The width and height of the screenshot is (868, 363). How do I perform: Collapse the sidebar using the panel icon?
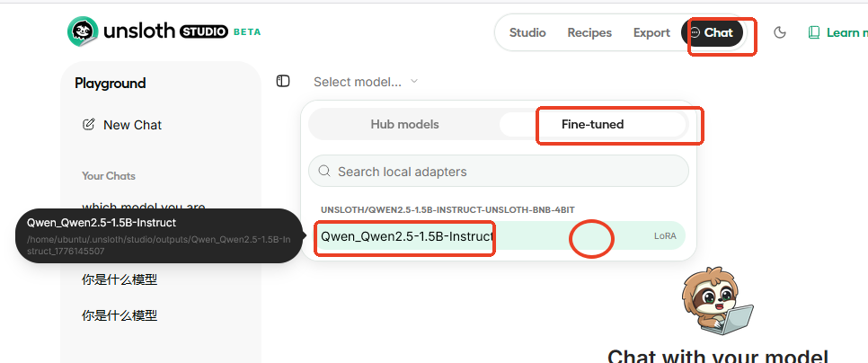(283, 82)
